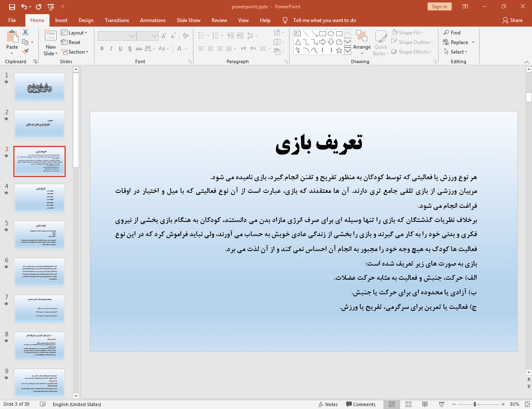Expand the Select dropdown in Editing
The image size is (532, 409).
tap(456, 52)
